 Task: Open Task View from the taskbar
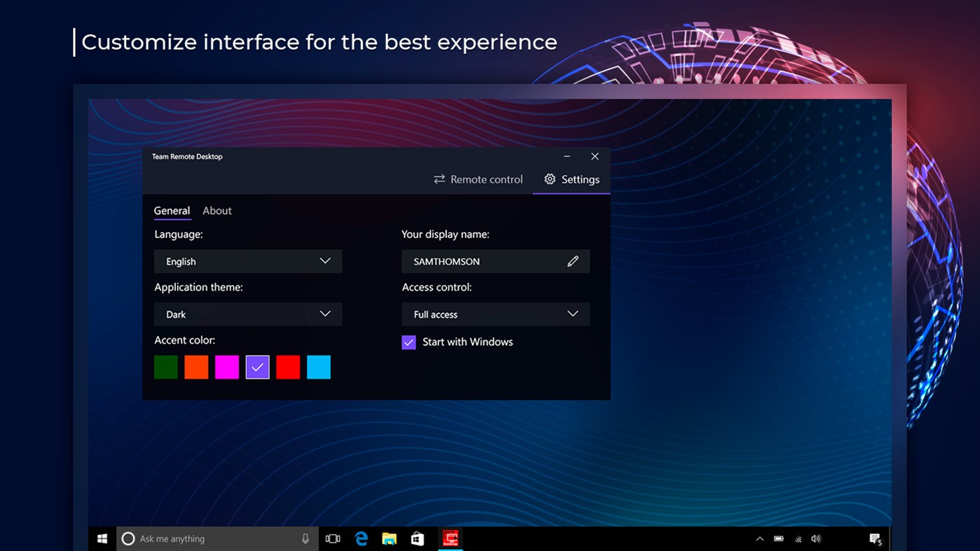pos(333,538)
